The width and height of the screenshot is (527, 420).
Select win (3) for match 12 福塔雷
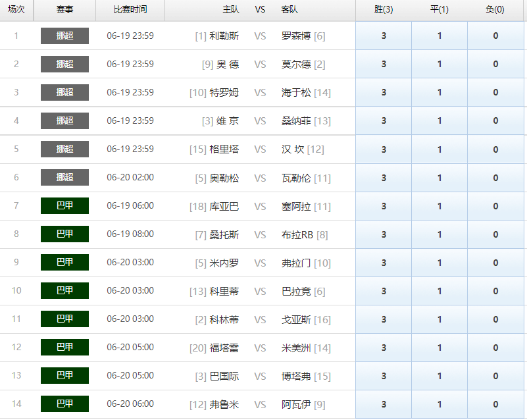click(x=384, y=348)
